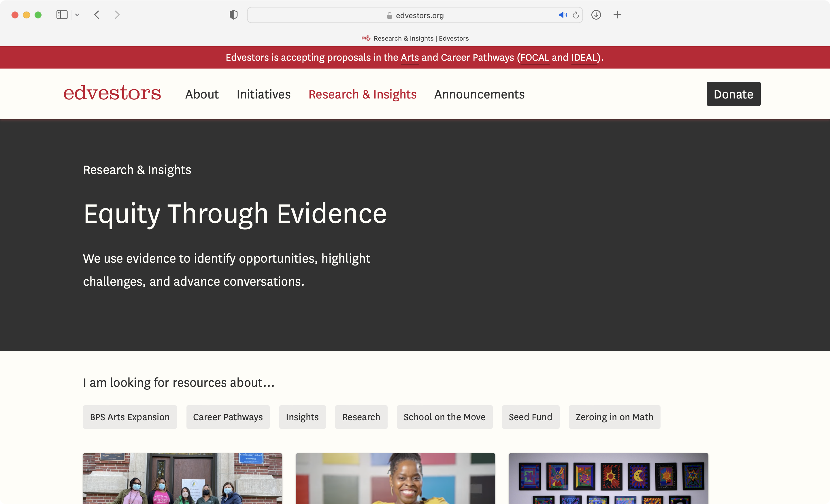Open the sidebar tab group dropdown chevron
The width and height of the screenshot is (830, 504).
(77, 15)
